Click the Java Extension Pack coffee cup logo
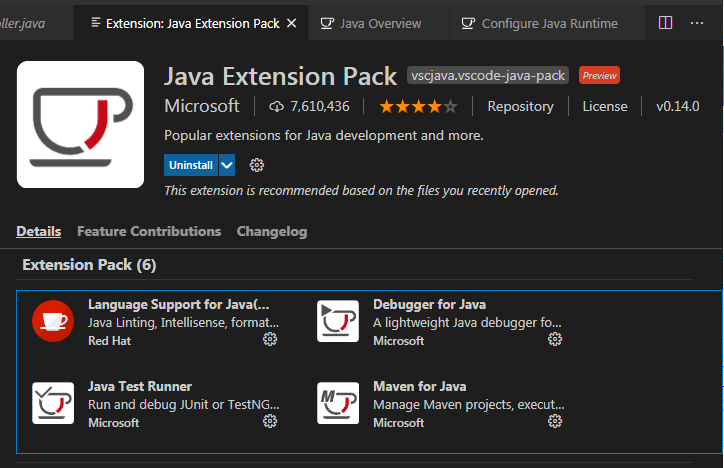 [80, 125]
